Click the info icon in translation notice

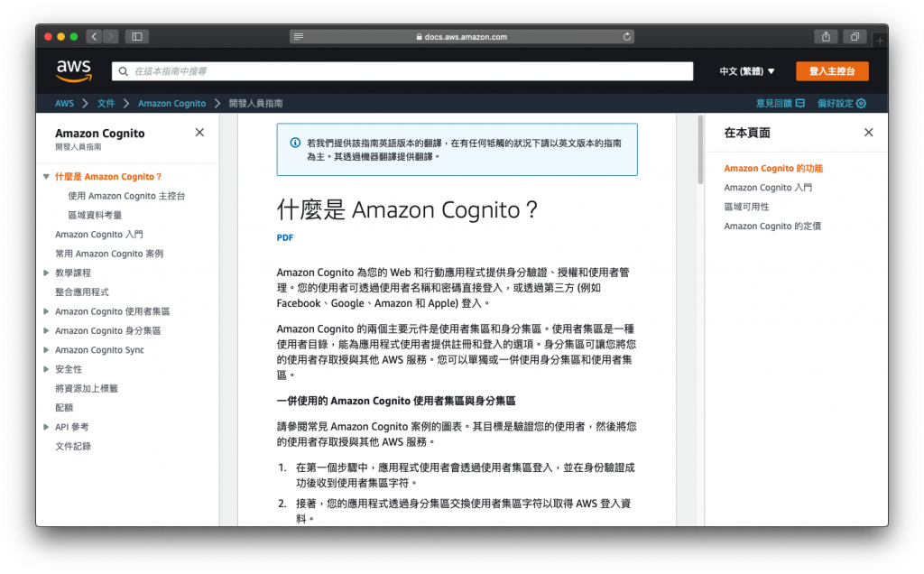[x=295, y=143]
